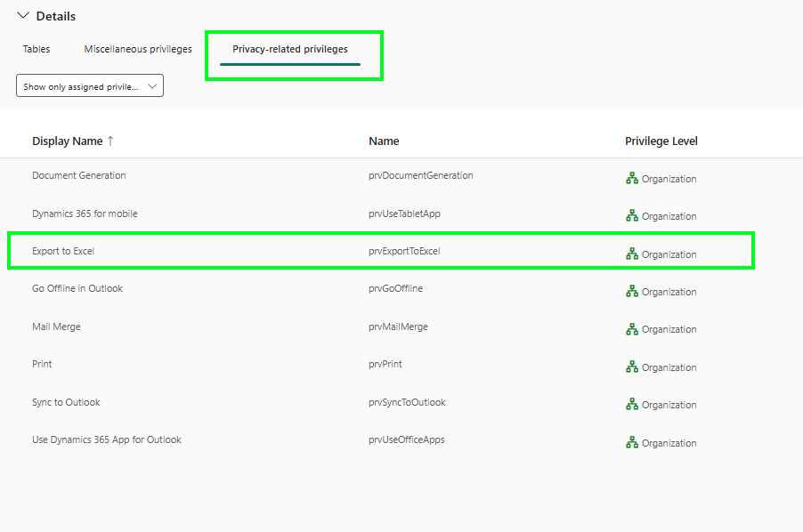Click the Name column header
Screen dimensions: 803x532
(x=384, y=141)
